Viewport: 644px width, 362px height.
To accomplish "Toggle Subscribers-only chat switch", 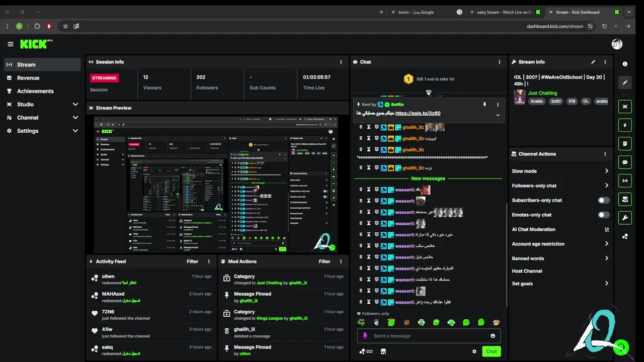I will (x=603, y=200).
